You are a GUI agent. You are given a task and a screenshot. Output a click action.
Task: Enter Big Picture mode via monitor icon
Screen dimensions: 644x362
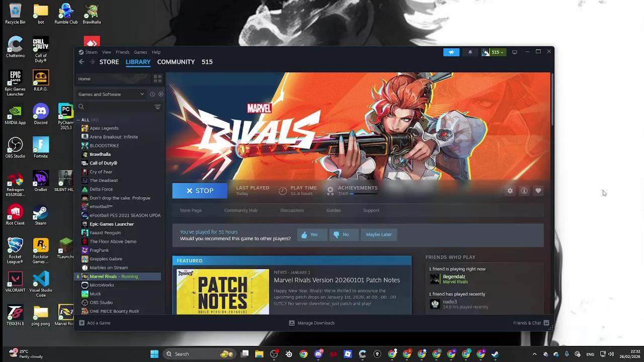click(514, 52)
